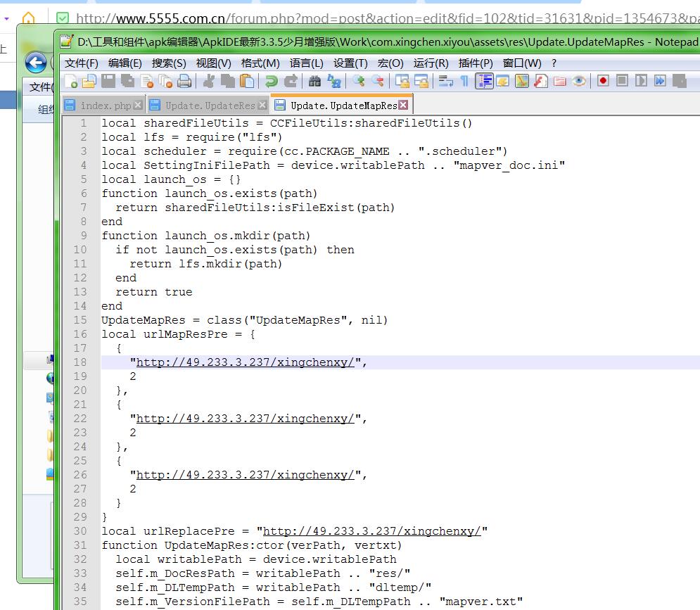The width and height of the screenshot is (700, 610).
Task: Open Find with the binoculars icon
Action: (314, 82)
